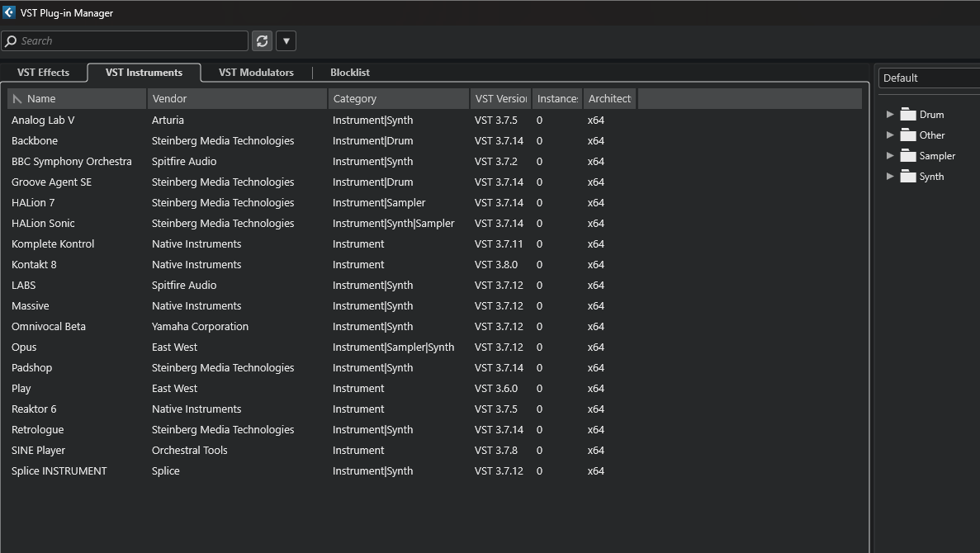Expand the Other collection folder
The height and width of the screenshot is (553, 980).
[x=890, y=135]
